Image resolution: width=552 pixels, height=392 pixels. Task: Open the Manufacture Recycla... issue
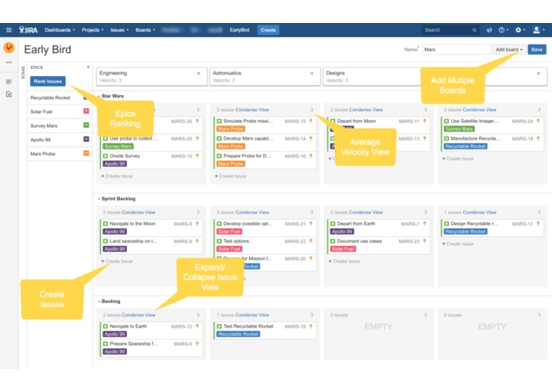pos(475,139)
